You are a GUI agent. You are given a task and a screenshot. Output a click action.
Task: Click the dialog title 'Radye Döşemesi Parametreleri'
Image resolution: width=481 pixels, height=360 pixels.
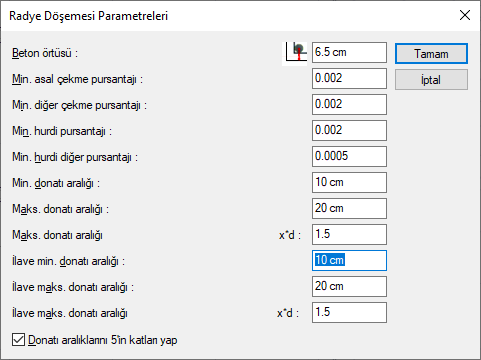pos(88,16)
